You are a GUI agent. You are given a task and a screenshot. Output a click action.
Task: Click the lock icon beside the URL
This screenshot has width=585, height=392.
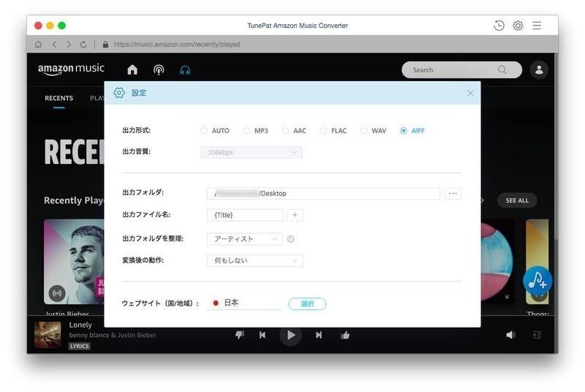(105, 45)
